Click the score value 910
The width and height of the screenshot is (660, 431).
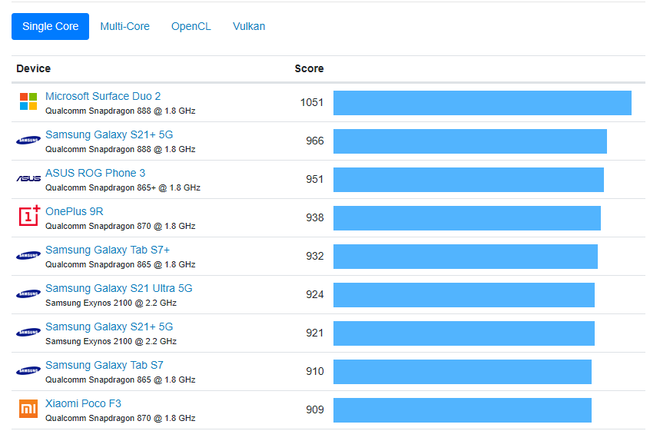click(x=314, y=372)
